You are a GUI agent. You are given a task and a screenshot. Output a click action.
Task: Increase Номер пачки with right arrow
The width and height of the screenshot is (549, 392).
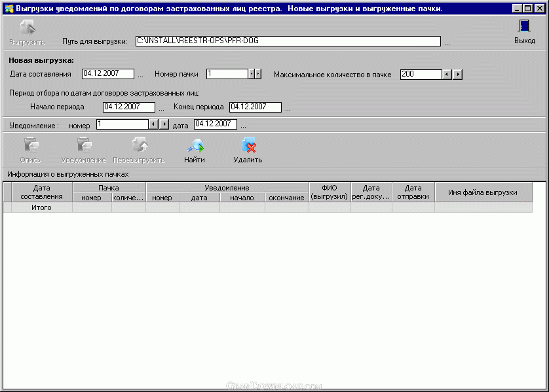tap(258, 74)
